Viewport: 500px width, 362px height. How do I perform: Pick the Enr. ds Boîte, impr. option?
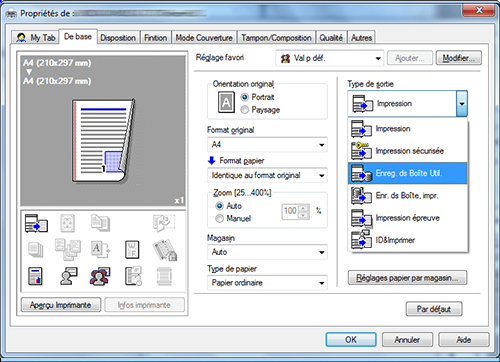point(408,196)
